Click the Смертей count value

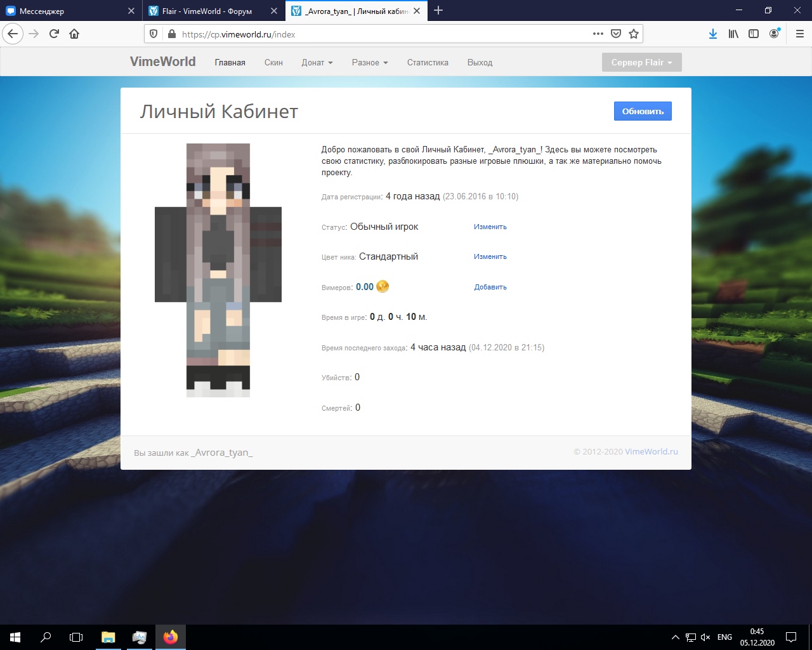(358, 408)
